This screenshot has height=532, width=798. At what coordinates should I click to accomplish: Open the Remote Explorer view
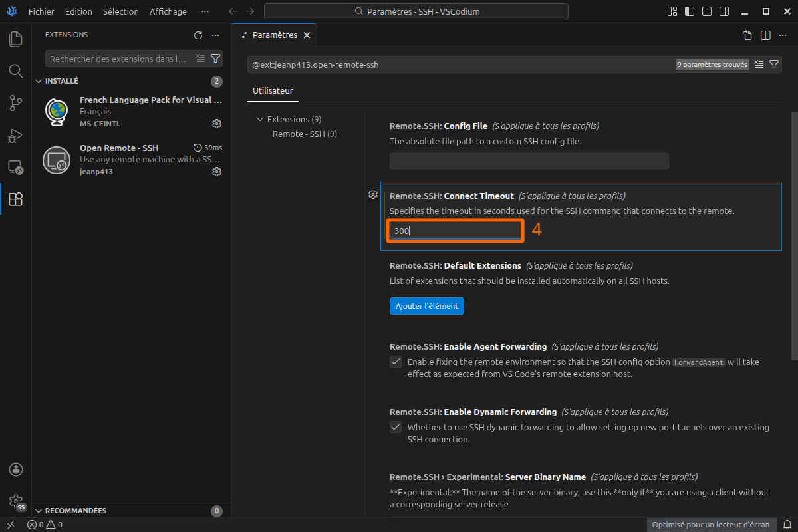(15, 167)
